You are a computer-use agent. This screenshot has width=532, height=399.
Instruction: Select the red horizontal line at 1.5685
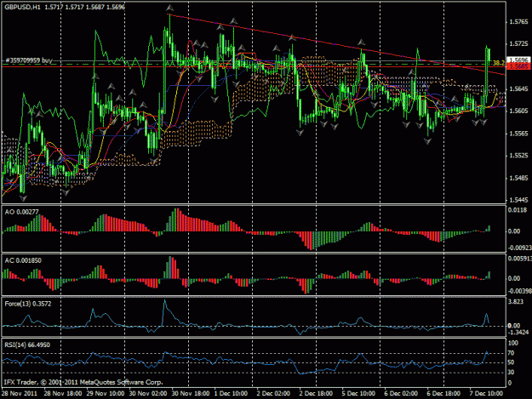point(253,66)
